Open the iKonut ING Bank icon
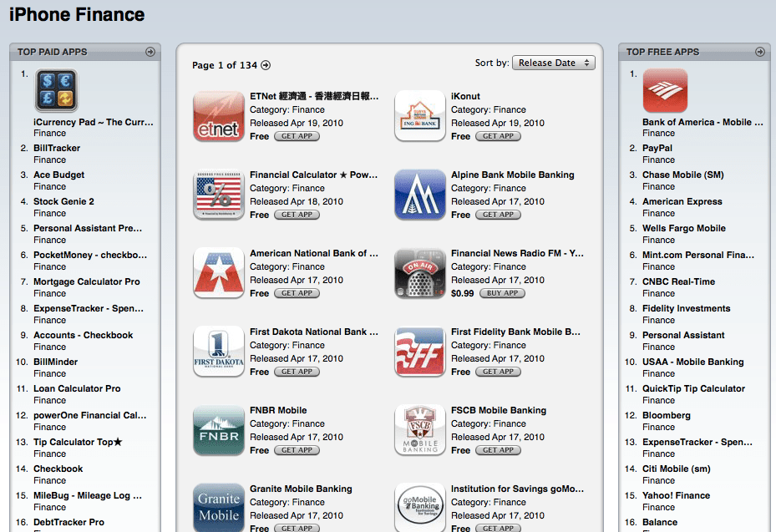 click(x=419, y=116)
